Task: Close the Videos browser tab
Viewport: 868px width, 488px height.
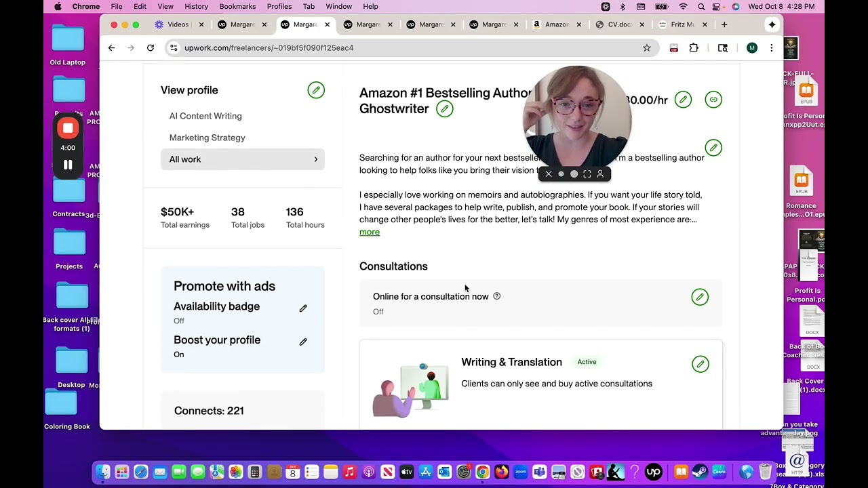Action: (201, 24)
